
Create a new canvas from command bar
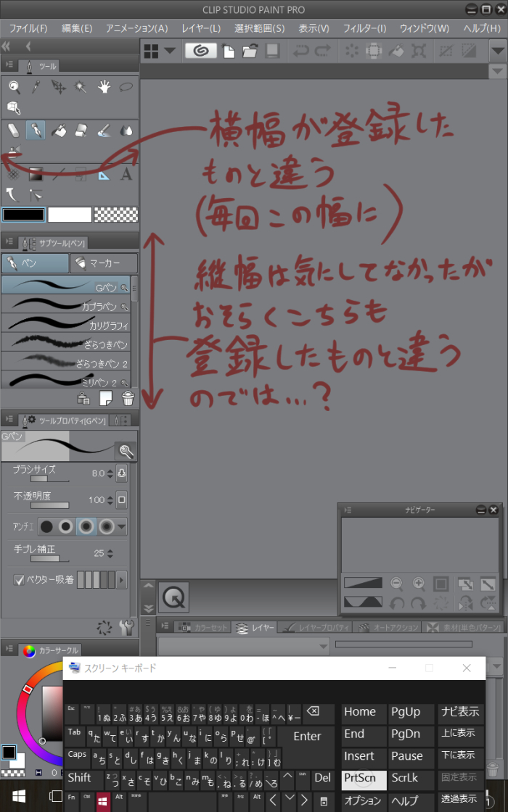(228, 51)
